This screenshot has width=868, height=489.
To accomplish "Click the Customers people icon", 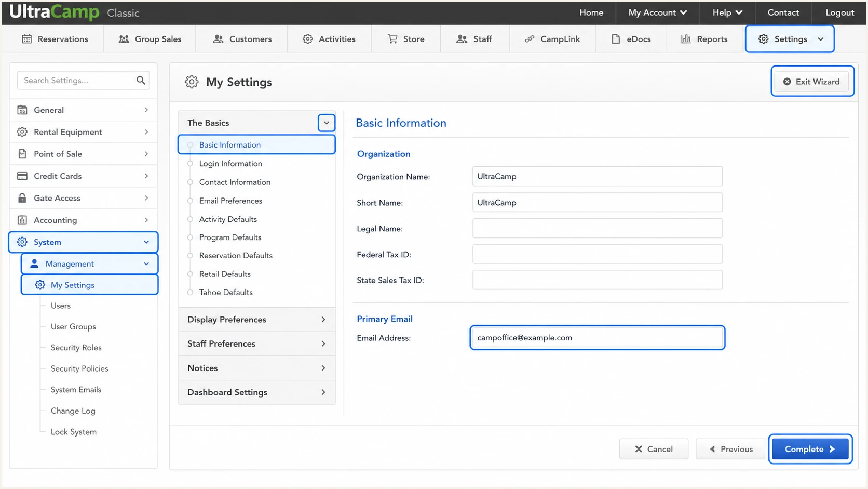I will pos(218,39).
